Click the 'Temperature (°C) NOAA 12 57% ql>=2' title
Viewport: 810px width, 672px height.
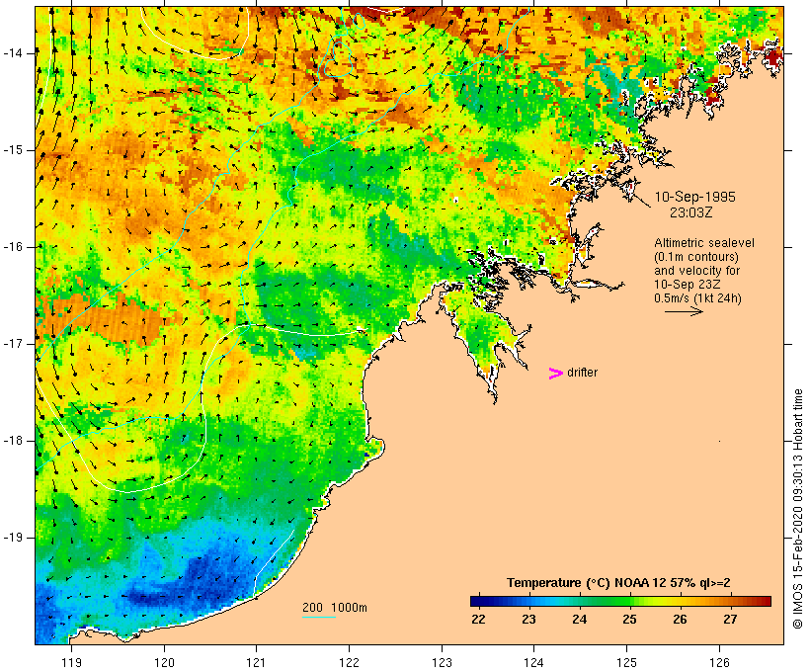[618, 583]
